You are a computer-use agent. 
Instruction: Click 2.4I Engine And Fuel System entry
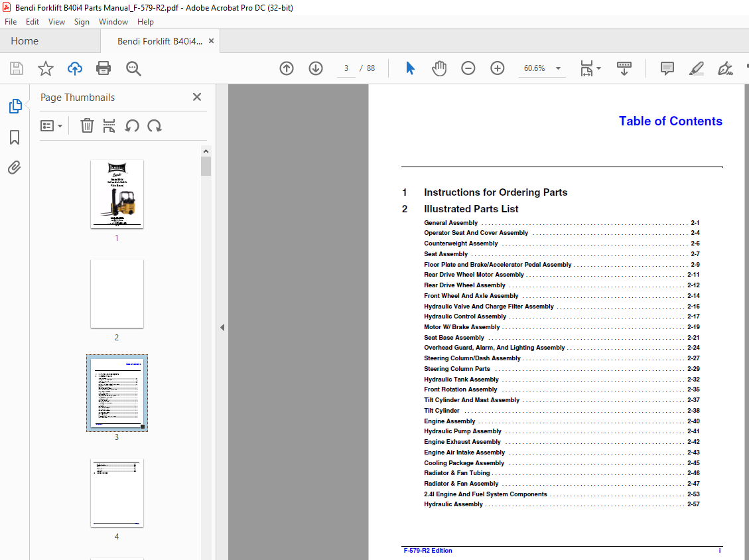(x=562, y=494)
